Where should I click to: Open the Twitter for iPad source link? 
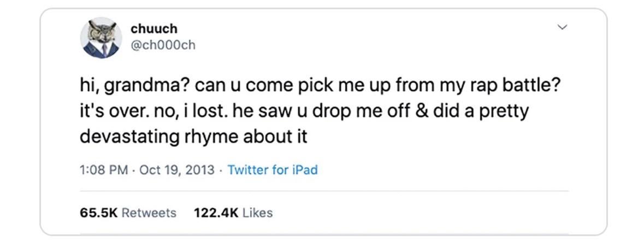[x=272, y=170]
